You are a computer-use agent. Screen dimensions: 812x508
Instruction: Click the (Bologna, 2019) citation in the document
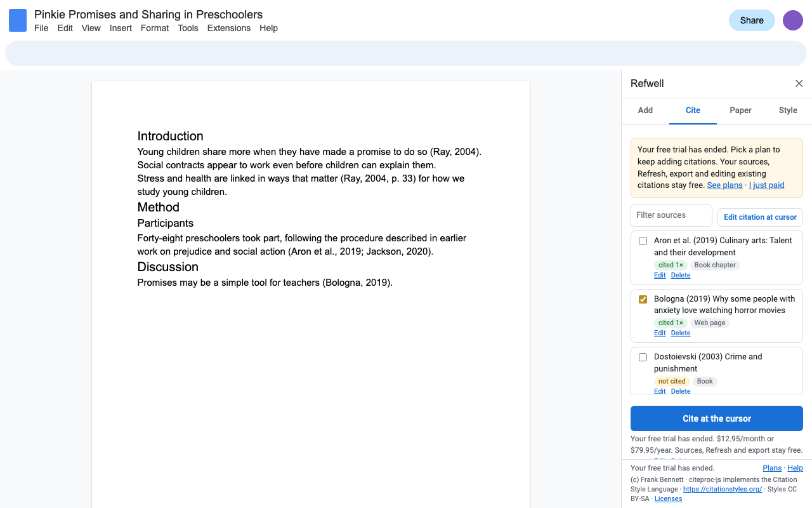coord(357,283)
